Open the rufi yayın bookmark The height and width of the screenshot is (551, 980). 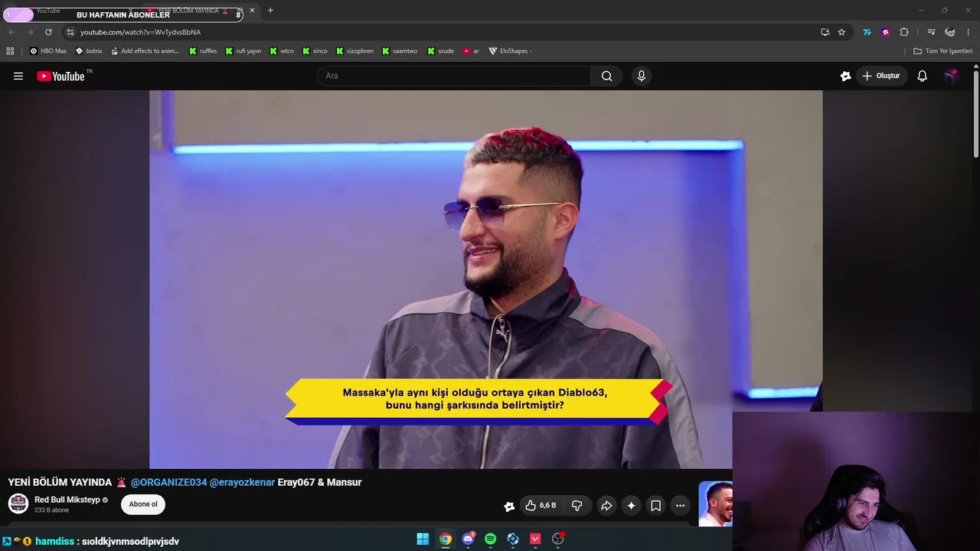[243, 51]
